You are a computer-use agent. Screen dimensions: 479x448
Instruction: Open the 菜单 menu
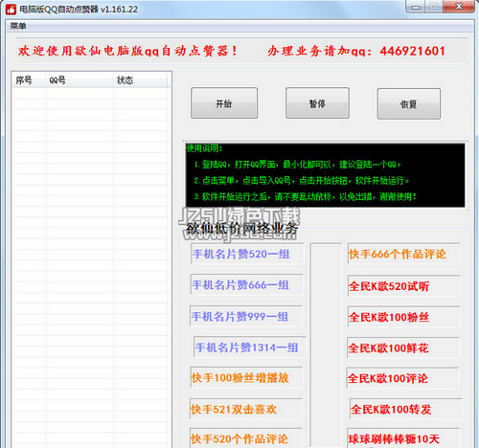coord(18,26)
